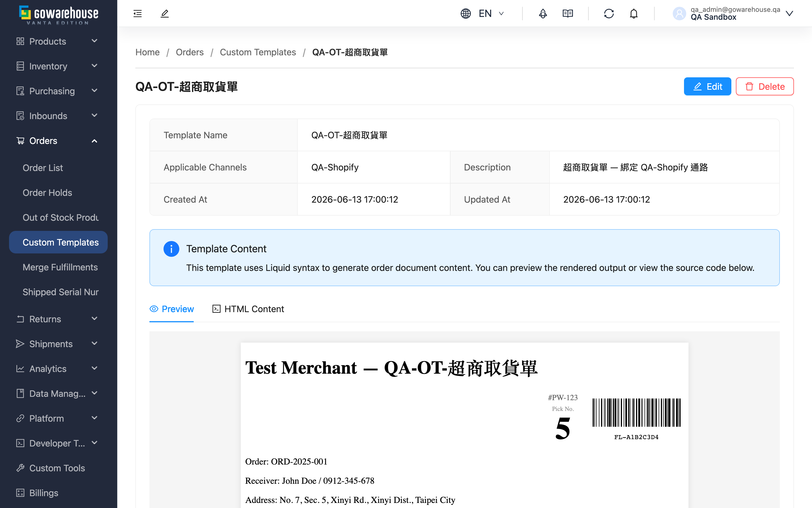Open the documentation book icon
Viewport: 812px width, 508px height.
coord(568,14)
